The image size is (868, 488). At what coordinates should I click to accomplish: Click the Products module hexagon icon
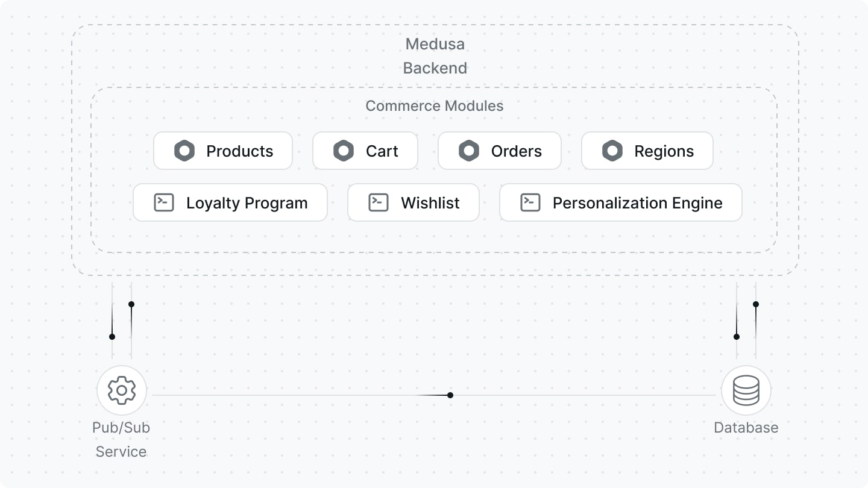click(x=184, y=151)
